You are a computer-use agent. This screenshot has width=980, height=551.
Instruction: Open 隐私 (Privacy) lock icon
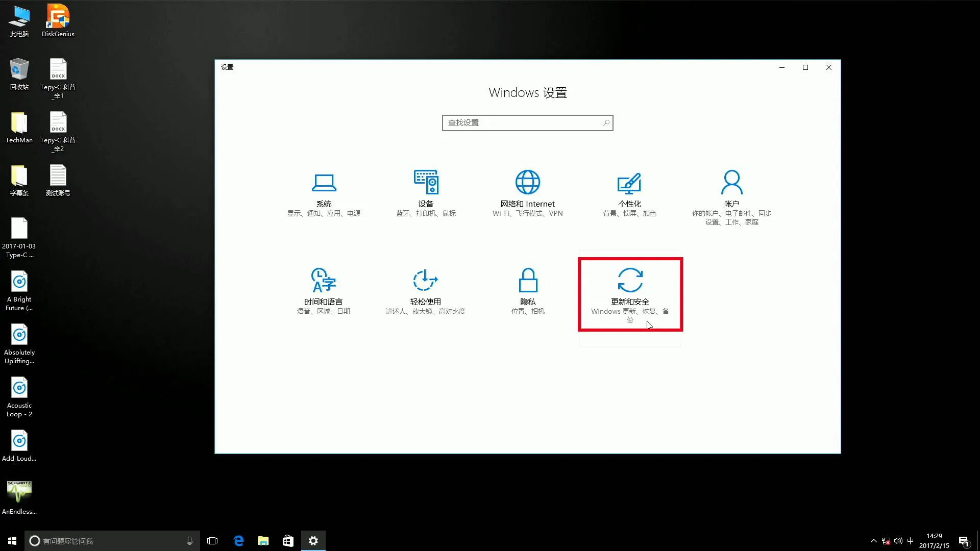[x=528, y=280]
